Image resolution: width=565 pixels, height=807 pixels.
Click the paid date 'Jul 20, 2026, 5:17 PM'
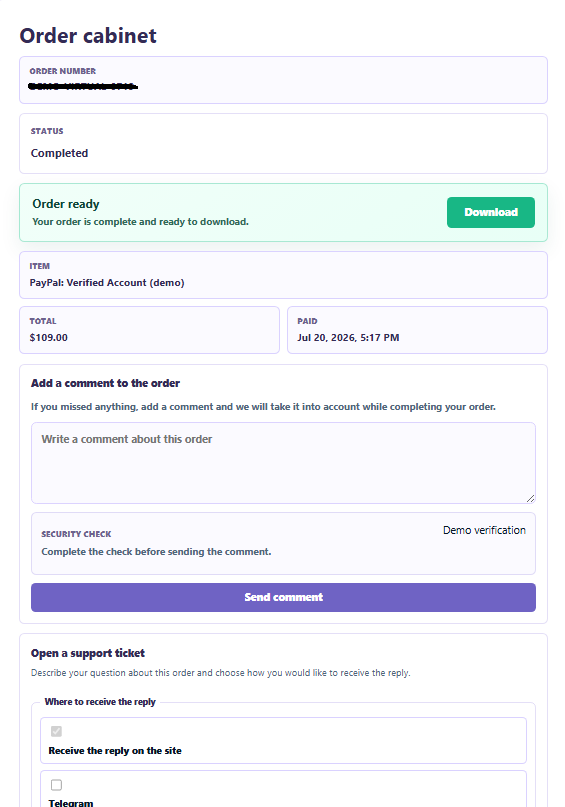[x=348, y=338]
